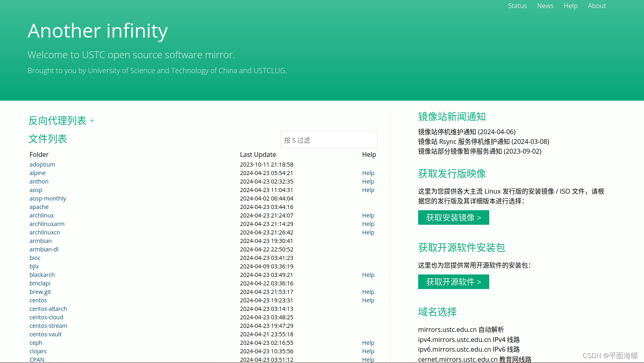Open Help link for centos

coord(368,300)
